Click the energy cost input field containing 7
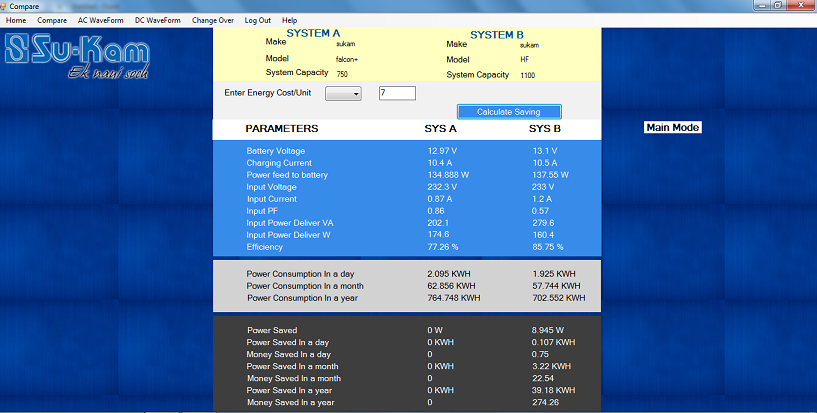817x413 pixels. 397,93
